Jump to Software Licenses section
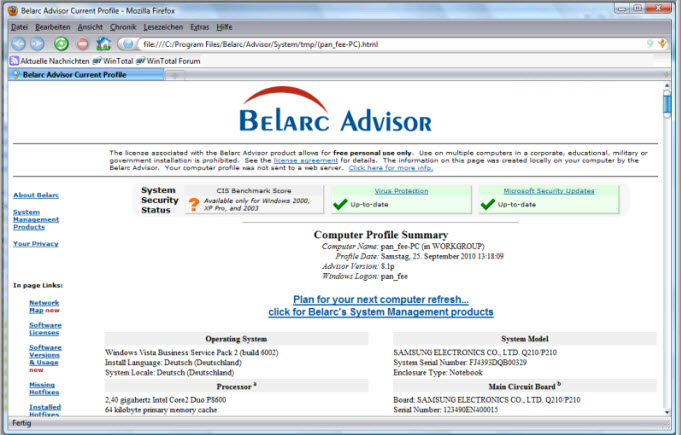This screenshot has height=435, width=681. click(45, 329)
